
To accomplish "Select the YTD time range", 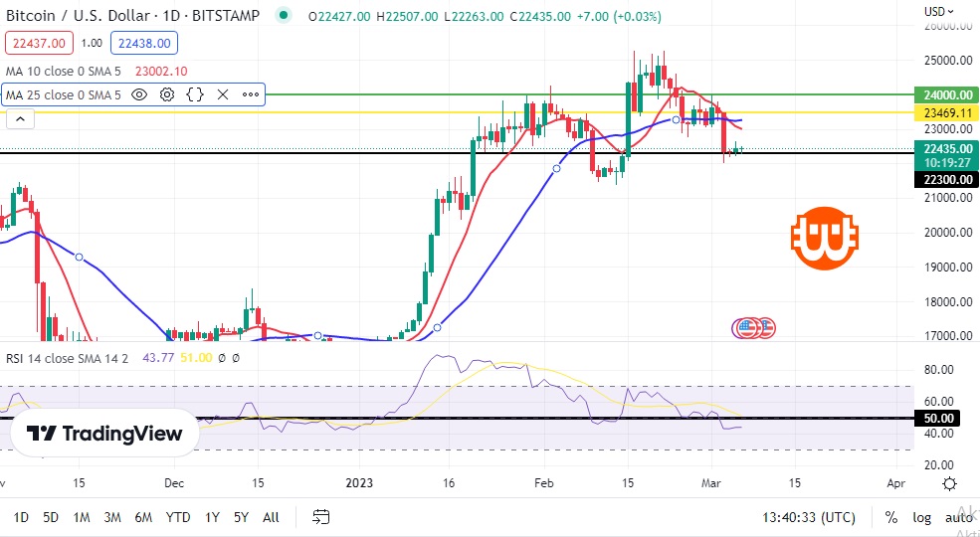I will click(178, 517).
